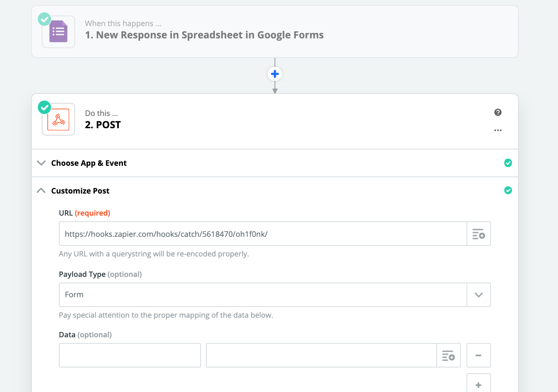Open the Google Forms trigger step icon

pos(58,32)
